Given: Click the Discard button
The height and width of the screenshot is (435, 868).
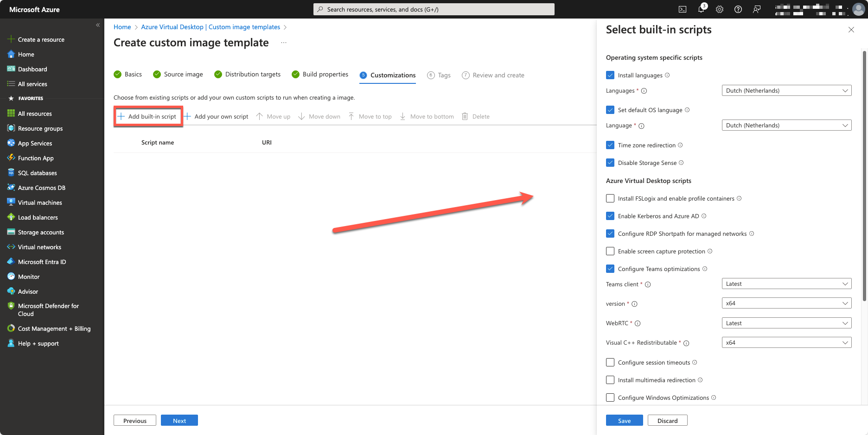Looking at the screenshot, I should click(668, 420).
